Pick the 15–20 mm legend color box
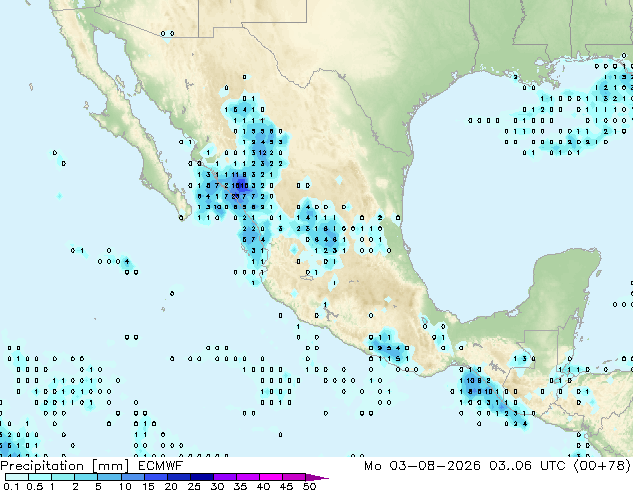The width and height of the screenshot is (634, 490). tap(156, 477)
